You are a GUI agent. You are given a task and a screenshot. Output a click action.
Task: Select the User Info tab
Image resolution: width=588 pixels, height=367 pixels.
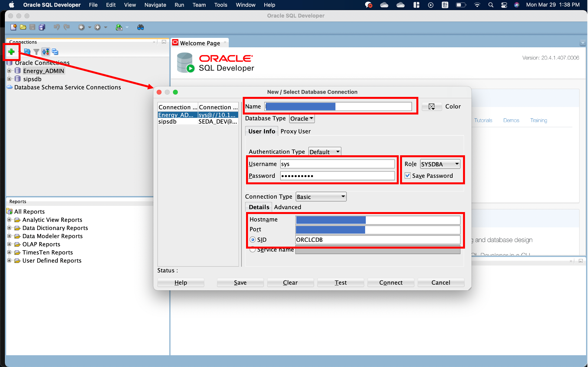click(x=262, y=131)
